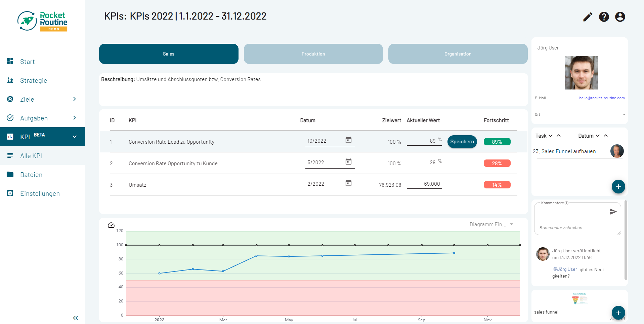Click the hello@rocket-routine.com email link
This screenshot has width=644, height=324.
pyautogui.click(x=602, y=98)
